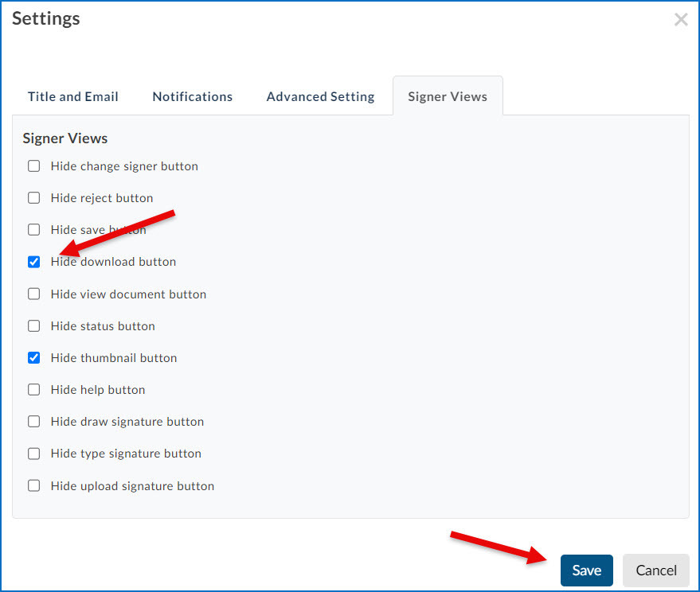Enable Hide view document button checkbox
The height and width of the screenshot is (592, 700).
(34, 294)
